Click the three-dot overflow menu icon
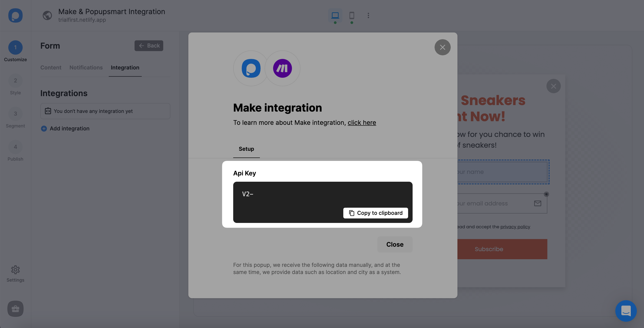This screenshot has height=328, width=644. click(368, 15)
